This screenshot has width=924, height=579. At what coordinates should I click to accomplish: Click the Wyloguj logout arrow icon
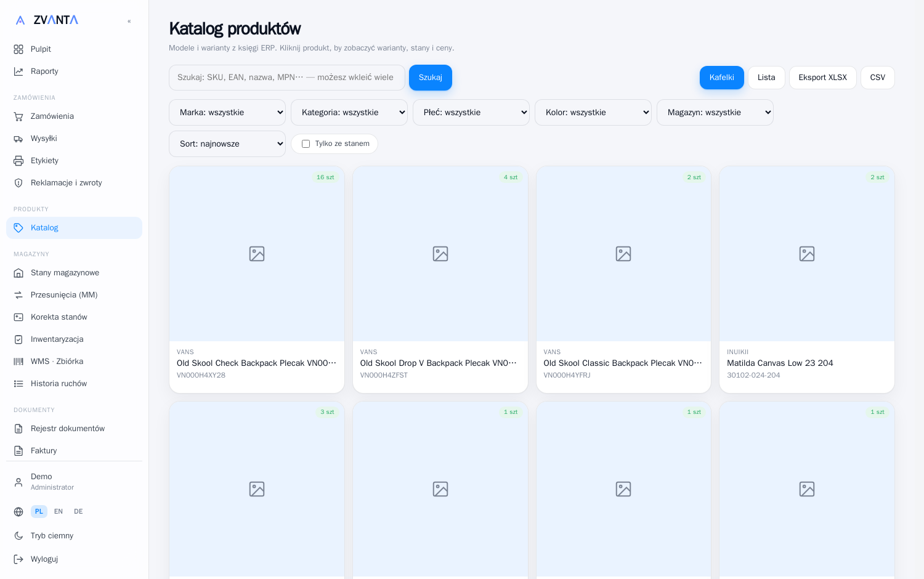pyautogui.click(x=18, y=559)
